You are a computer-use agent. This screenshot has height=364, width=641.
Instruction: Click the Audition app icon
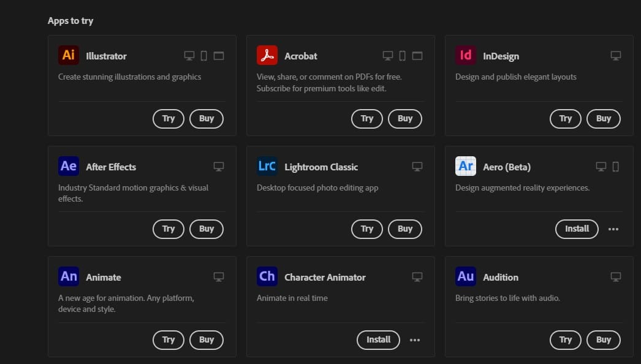[465, 276]
